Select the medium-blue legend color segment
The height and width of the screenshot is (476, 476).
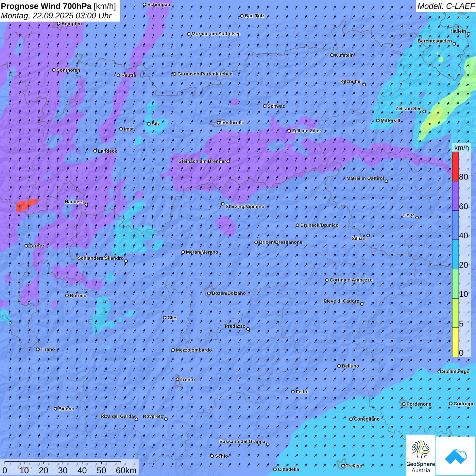click(x=455, y=225)
